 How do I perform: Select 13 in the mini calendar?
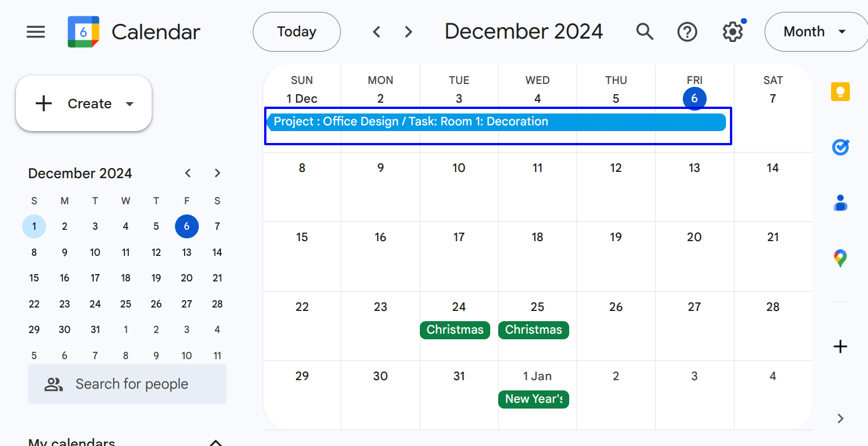coord(186,253)
